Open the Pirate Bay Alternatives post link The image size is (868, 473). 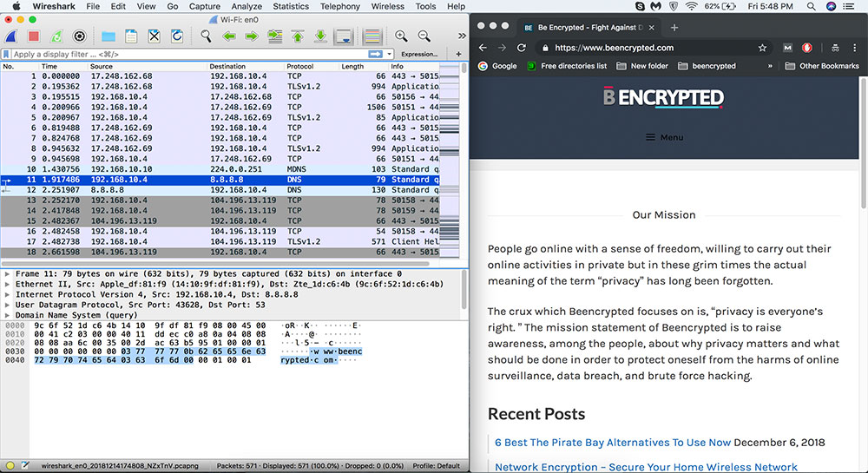(x=613, y=443)
